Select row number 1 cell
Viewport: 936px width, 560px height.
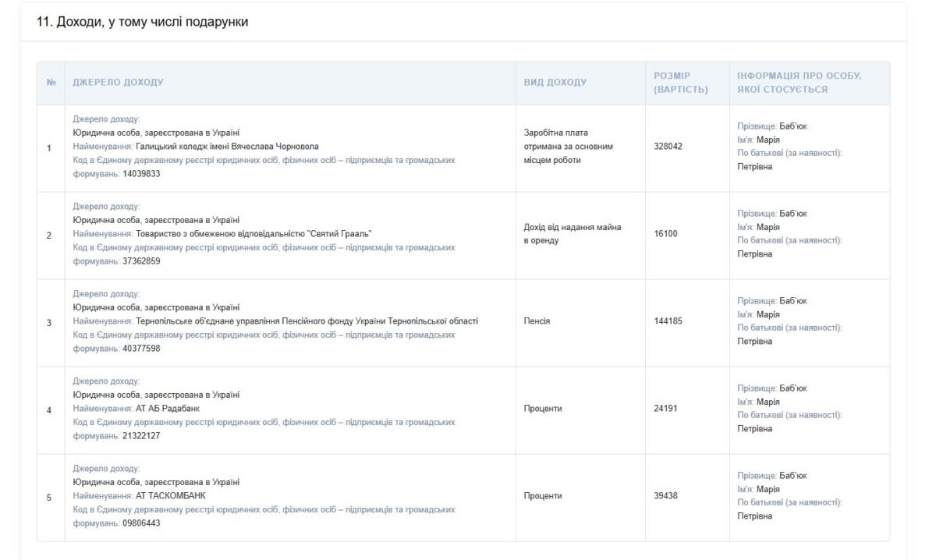click(50, 148)
